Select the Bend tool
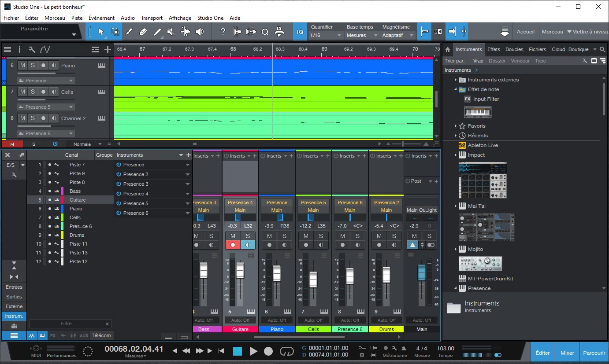This screenshot has height=364, width=609. point(185,32)
